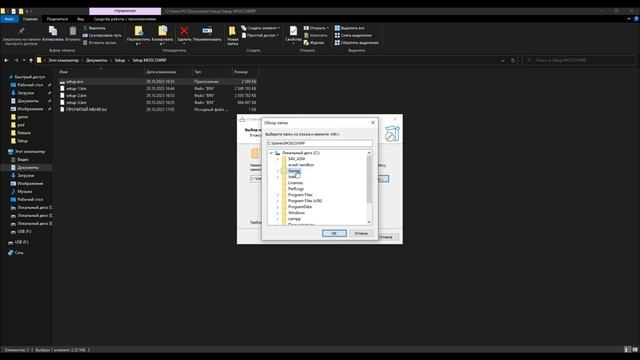This screenshot has height=360, width=640.
Task: Open the Copy to (Копировать в) ribbon button
Action: click(162, 36)
